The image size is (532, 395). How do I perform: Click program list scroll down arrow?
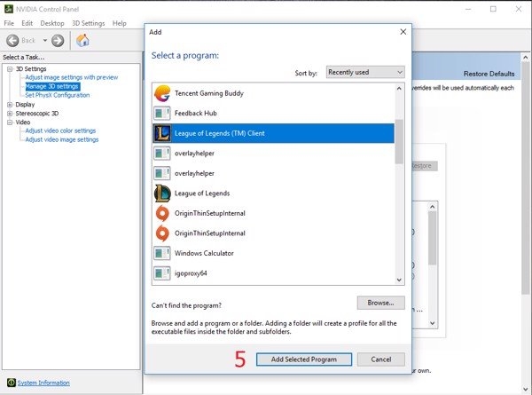(399, 280)
